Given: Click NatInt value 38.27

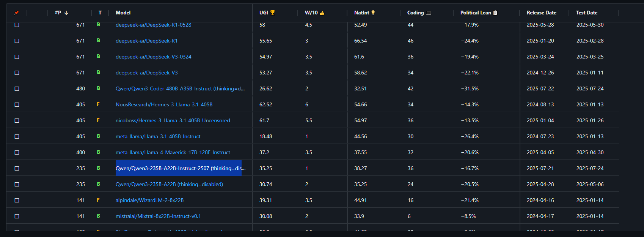Looking at the screenshot, I should 360,168.
